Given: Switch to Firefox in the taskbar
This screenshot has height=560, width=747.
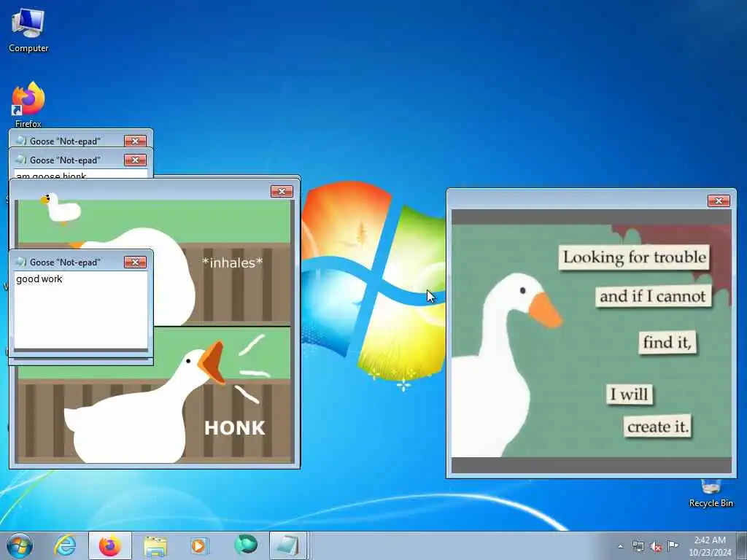Looking at the screenshot, I should pos(110,545).
